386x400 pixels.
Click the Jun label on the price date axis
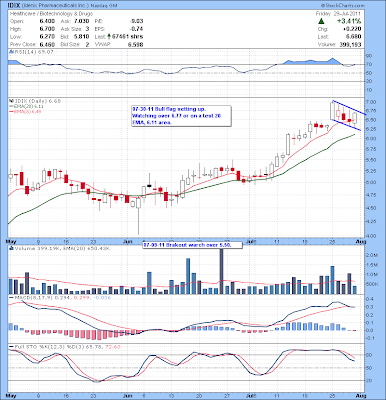click(127, 241)
